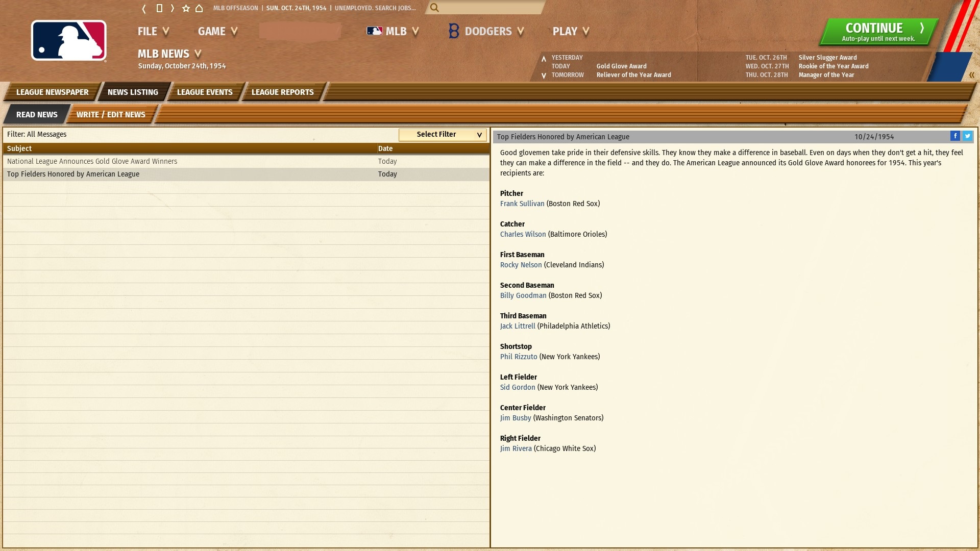The height and width of the screenshot is (551, 980).
Task: Open the File menu
Action: [x=153, y=31]
